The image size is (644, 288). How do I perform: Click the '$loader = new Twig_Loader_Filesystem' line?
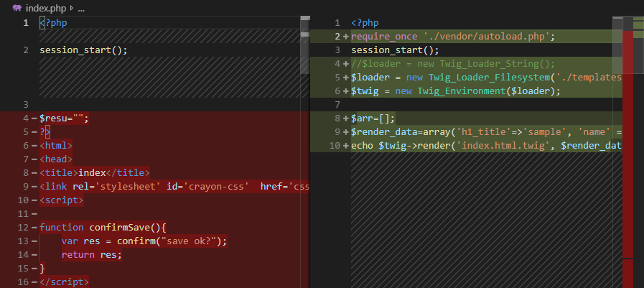[486, 78]
